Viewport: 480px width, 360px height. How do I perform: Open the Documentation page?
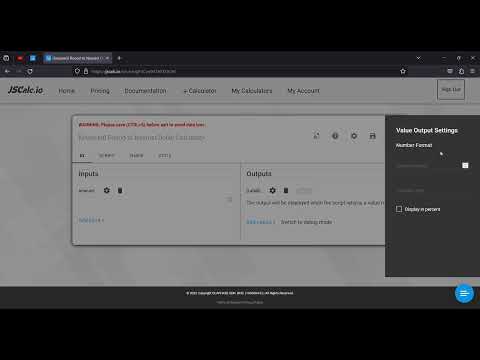click(x=145, y=91)
